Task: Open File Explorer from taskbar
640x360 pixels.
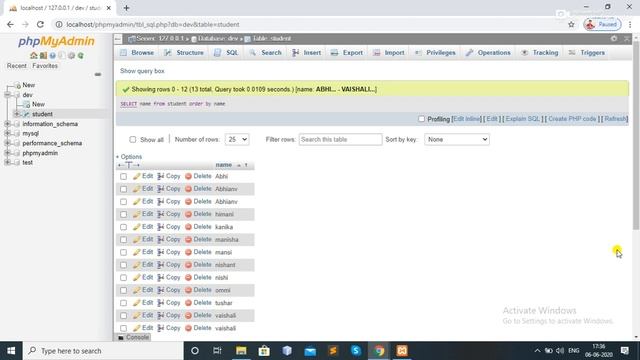Action: tap(241, 351)
